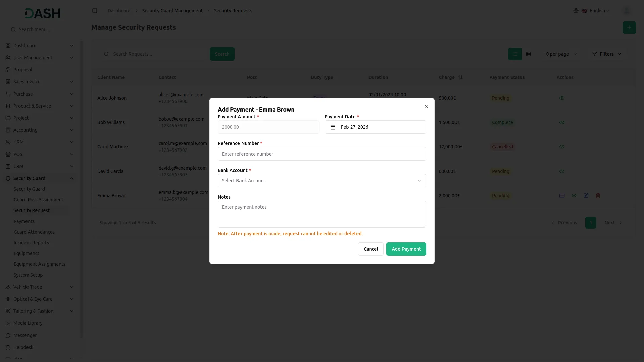
Task: Open Incident Reports menu item
Action: click(x=31, y=243)
